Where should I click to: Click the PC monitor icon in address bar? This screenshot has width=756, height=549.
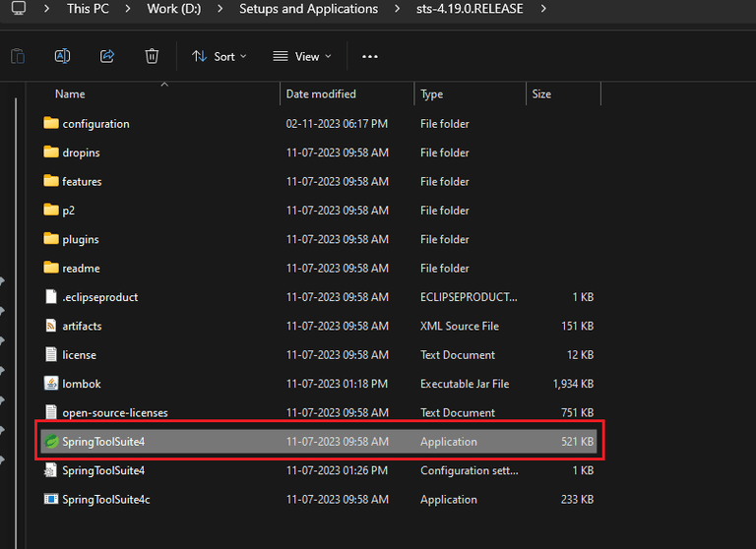pyautogui.click(x=19, y=8)
